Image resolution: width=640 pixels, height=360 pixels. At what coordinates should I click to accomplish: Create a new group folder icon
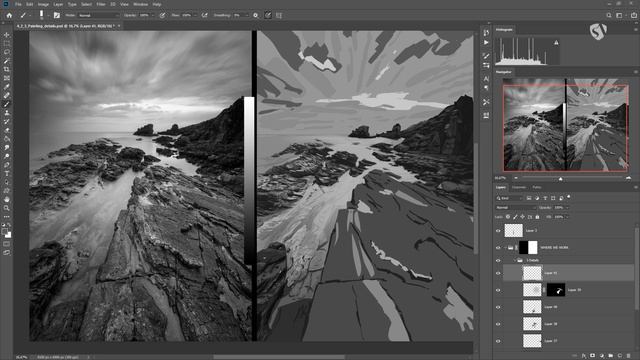(611, 356)
